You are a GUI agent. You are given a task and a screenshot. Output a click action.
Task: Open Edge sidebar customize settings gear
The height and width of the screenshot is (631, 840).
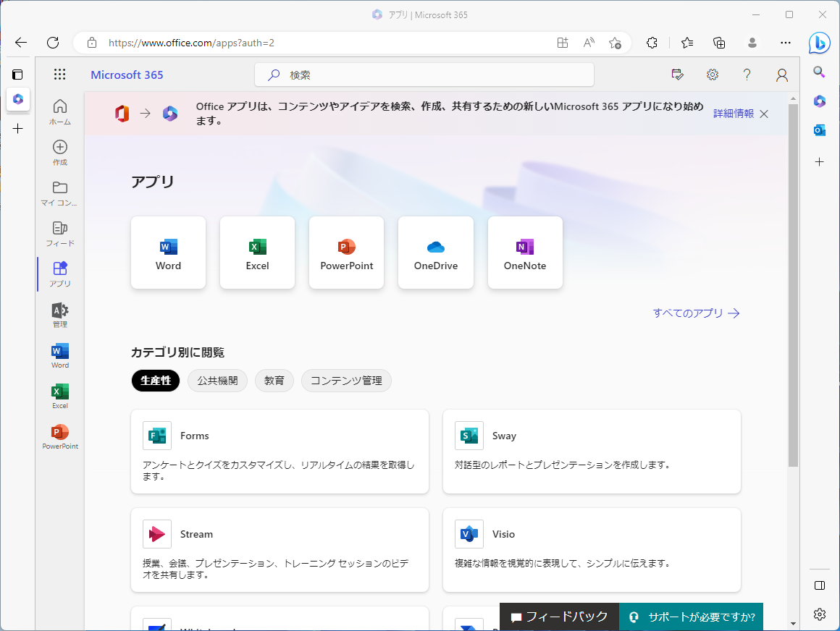[819, 614]
